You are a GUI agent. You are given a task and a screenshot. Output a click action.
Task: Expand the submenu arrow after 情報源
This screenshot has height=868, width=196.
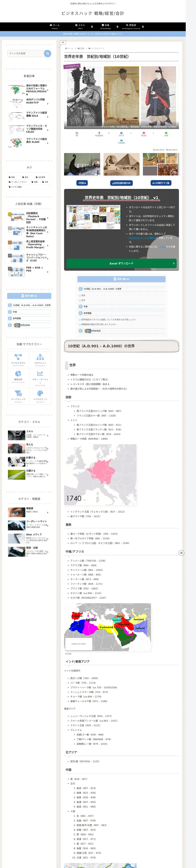(143, 27)
